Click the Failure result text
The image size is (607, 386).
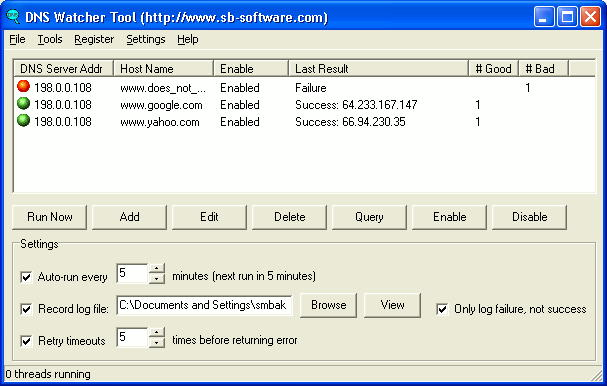(310, 88)
